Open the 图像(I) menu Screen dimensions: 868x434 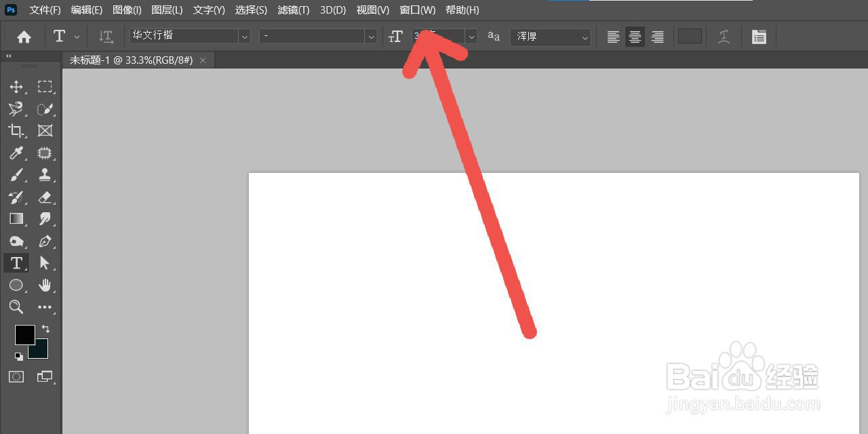point(127,10)
